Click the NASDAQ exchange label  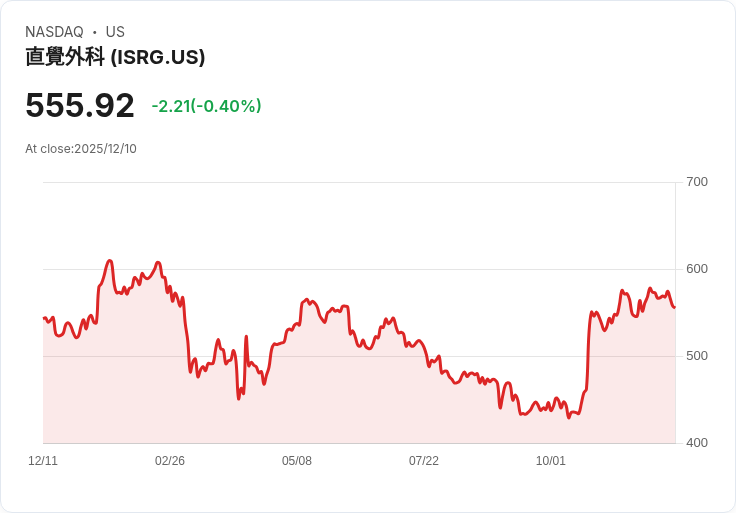point(54,32)
